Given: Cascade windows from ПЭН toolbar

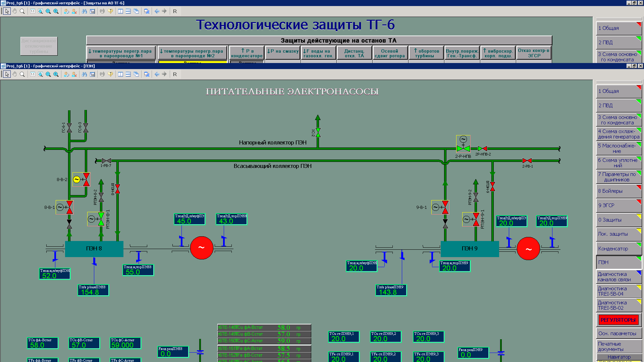Looking at the screenshot, I should click(x=136, y=74).
